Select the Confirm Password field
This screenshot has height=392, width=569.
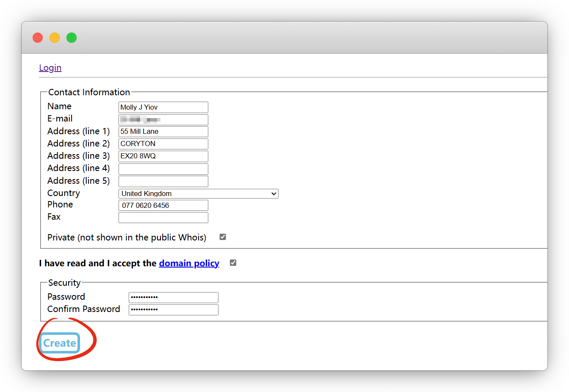click(x=173, y=309)
